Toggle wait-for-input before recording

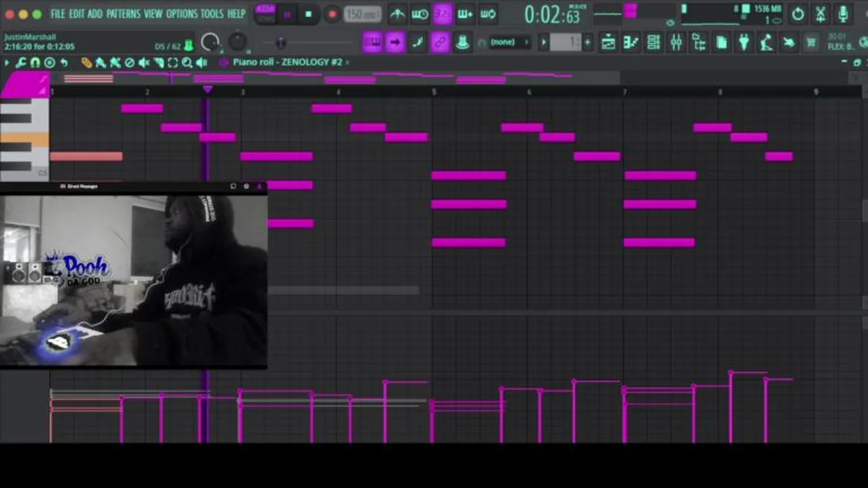tap(420, 14)
